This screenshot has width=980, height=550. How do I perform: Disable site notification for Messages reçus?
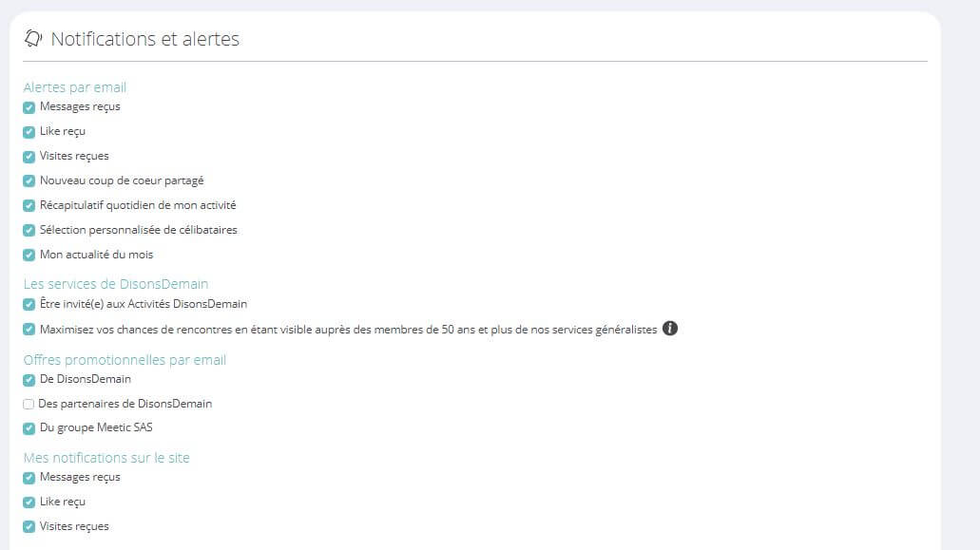[x=29, y=478]
